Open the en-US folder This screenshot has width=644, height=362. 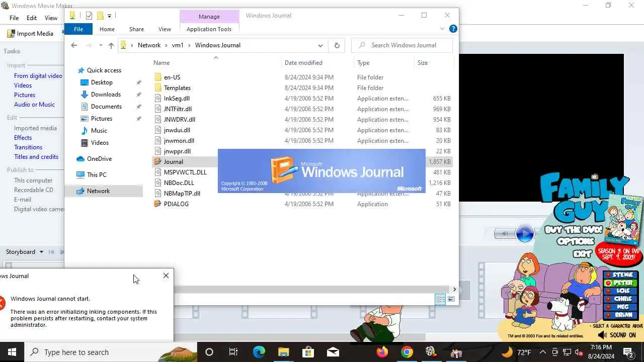pyautogui.click(x=172, y=77)
